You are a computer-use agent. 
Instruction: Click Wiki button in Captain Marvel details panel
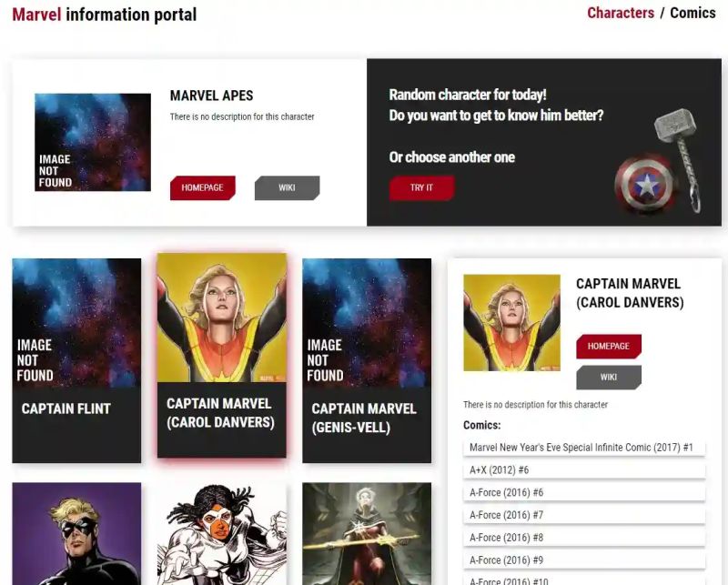coord(609,377)
